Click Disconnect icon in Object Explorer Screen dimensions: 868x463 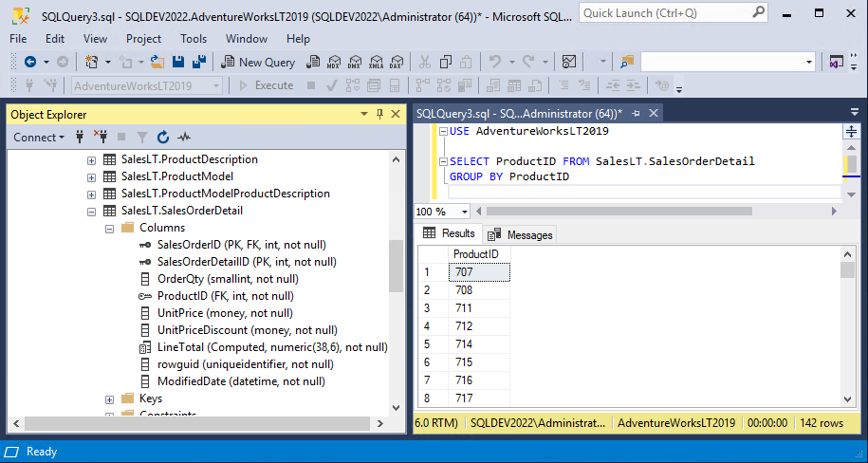point(101,137)
